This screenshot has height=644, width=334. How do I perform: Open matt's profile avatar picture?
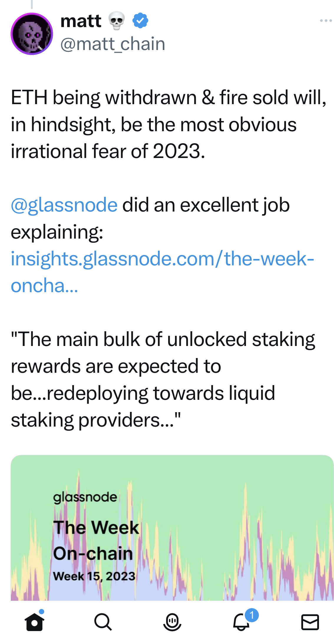click(x=32, y=34)
